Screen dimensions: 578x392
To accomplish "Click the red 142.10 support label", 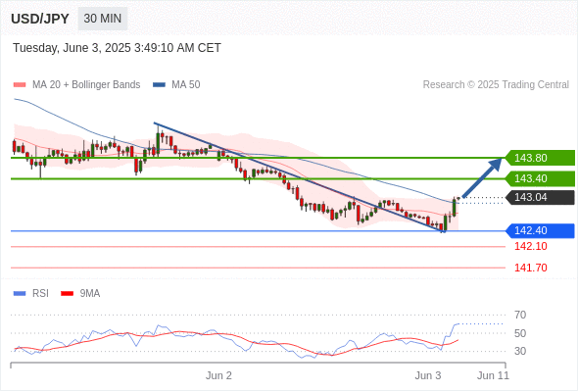I will click(x=530, y=246).
